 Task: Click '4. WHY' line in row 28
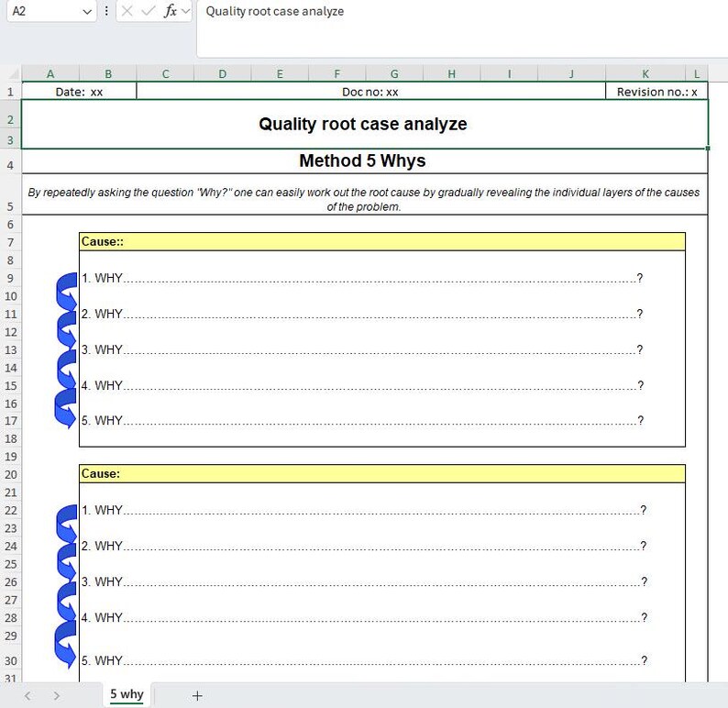[x=364, y=617]
